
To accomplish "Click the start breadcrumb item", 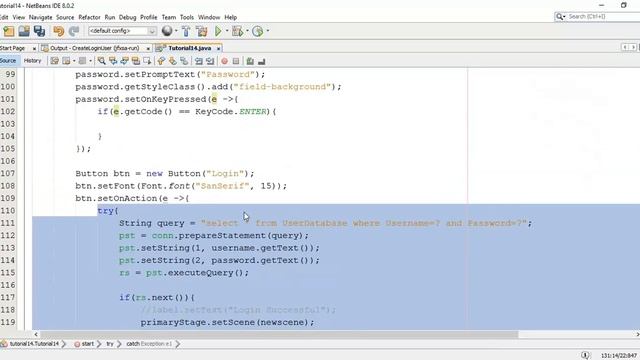I will (x=88, y=344).
